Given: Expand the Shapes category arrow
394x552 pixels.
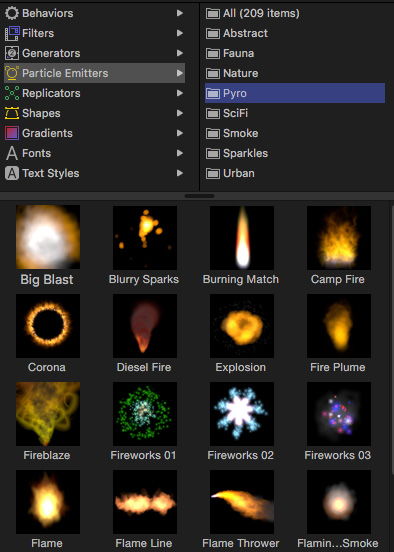Looking at the screenshot, I should [180, 113].
